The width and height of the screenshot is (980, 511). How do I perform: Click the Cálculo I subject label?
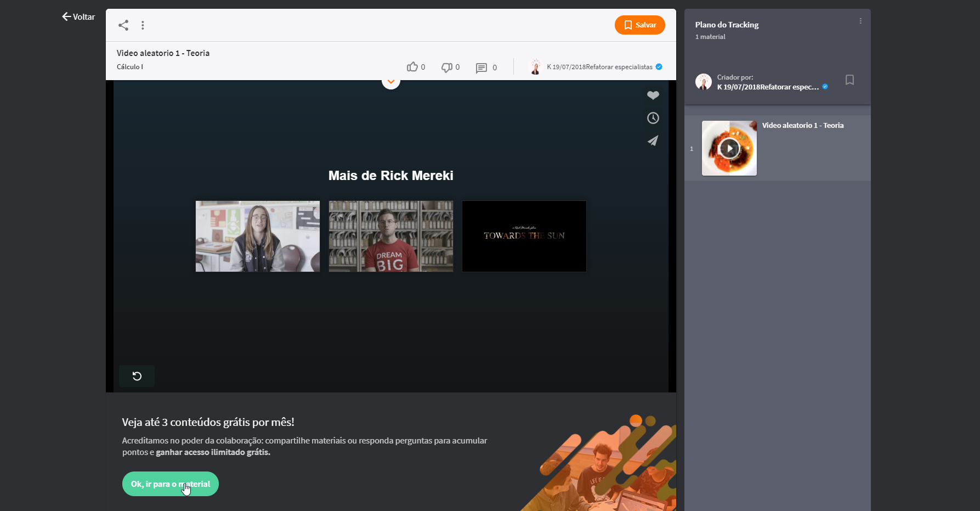[x=130, y=67]
